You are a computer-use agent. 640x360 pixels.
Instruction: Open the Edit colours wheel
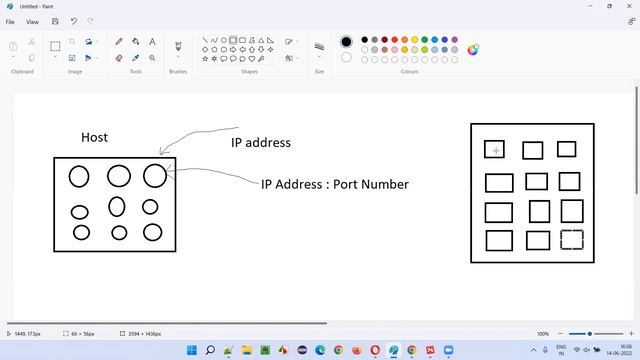coord(473,49)
